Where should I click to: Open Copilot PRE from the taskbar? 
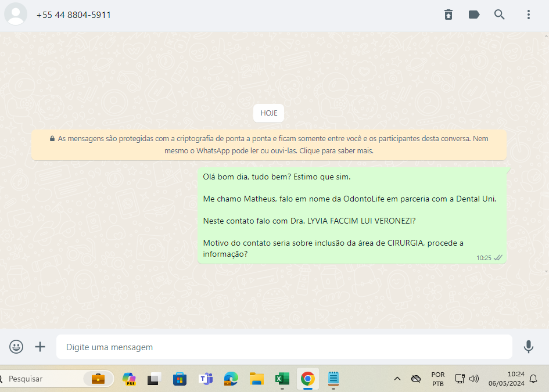129,379
